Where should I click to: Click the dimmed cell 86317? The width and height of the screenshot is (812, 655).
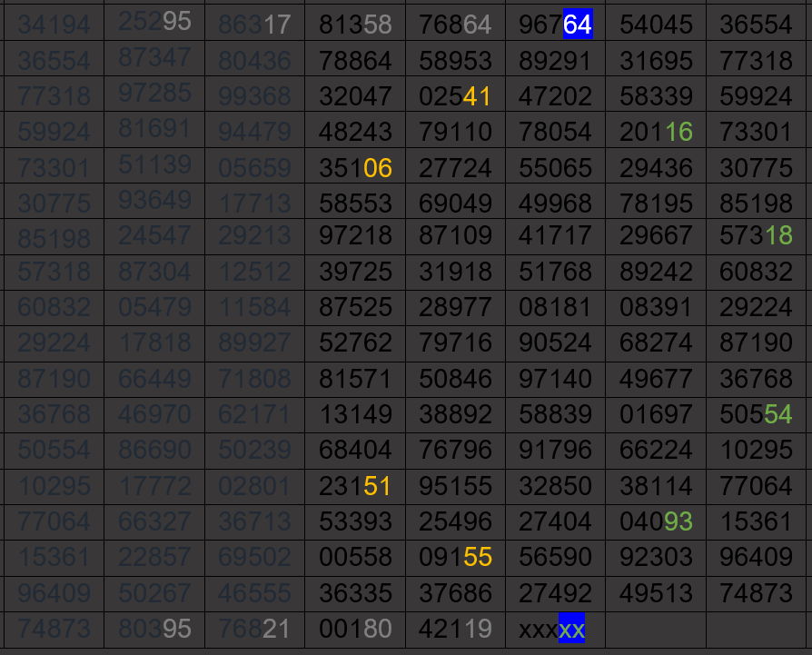pos(254,25)
